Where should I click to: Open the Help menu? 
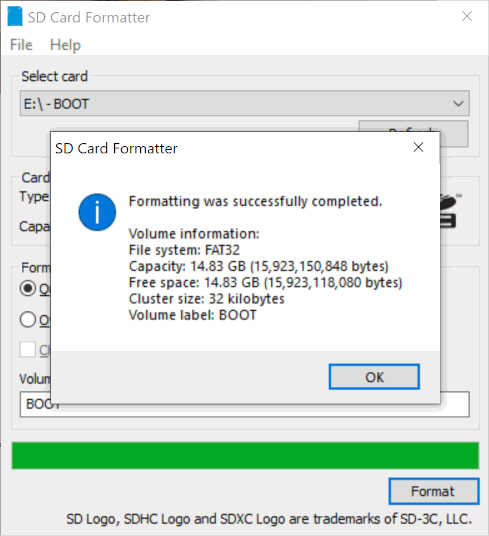[65, 45]
